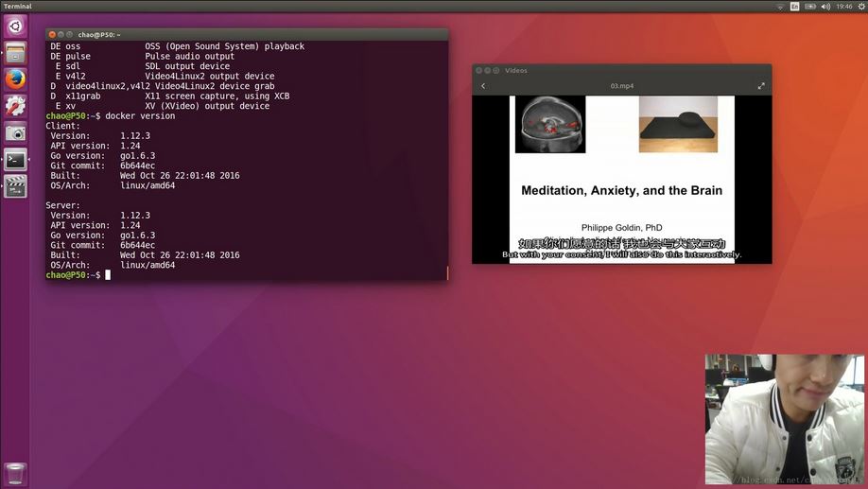This screenshot has width=868, height=489.
Task: Open the Trash in the launcher
Action: [15, 473]
